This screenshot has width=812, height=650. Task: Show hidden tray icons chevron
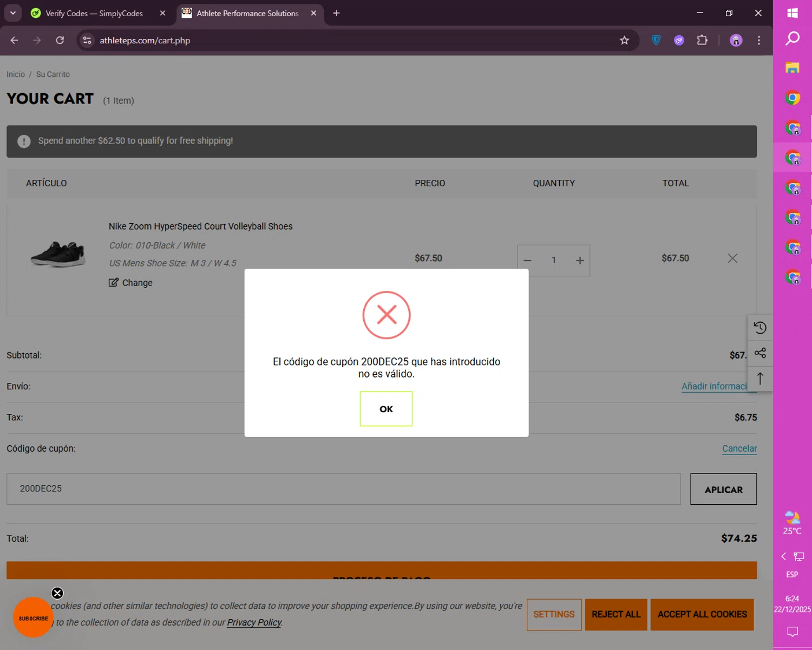point(783,556)
